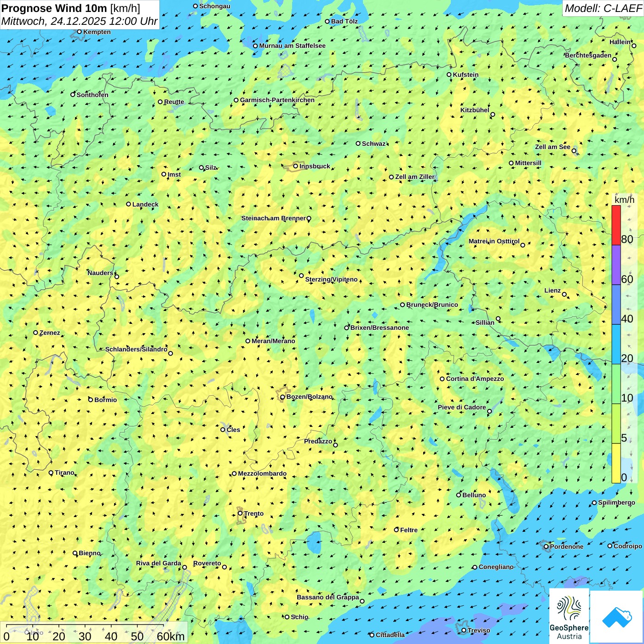Click the Treviso city label
Image resolution: width=644 pixels, height=644 pixels.
coord(479,630)
